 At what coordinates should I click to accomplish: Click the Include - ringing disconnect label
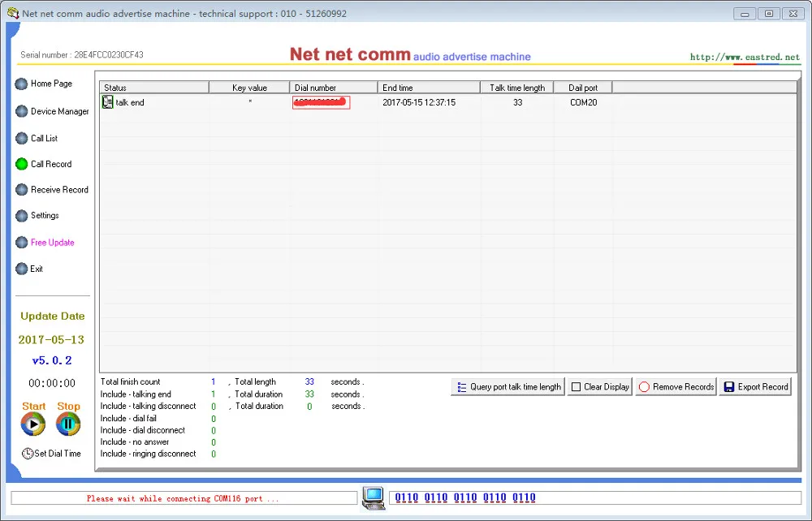148,454
